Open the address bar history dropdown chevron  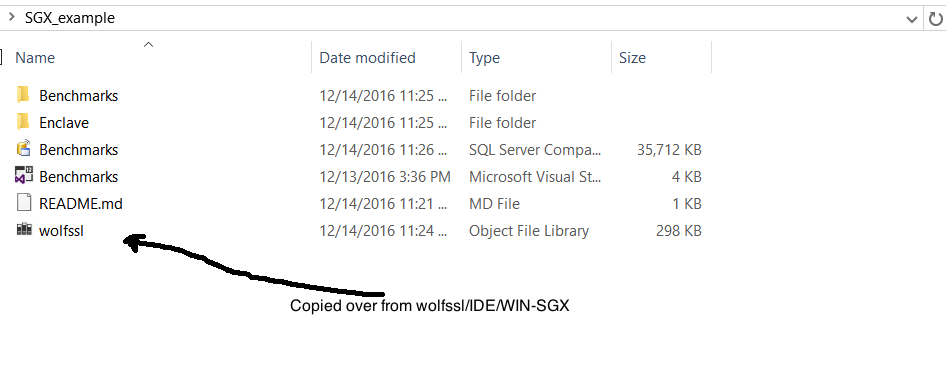[x=912, y=19]
